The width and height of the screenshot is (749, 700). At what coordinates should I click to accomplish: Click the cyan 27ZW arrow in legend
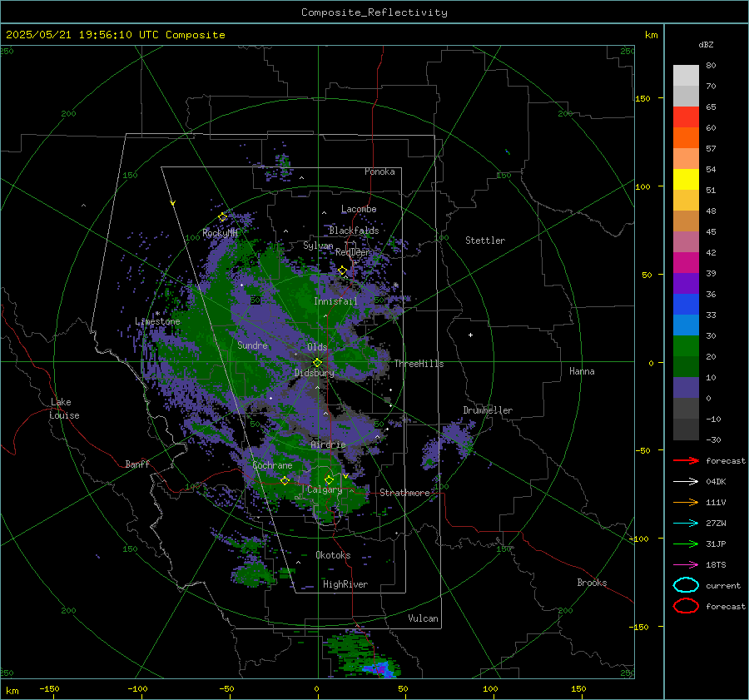click(686, 524)
